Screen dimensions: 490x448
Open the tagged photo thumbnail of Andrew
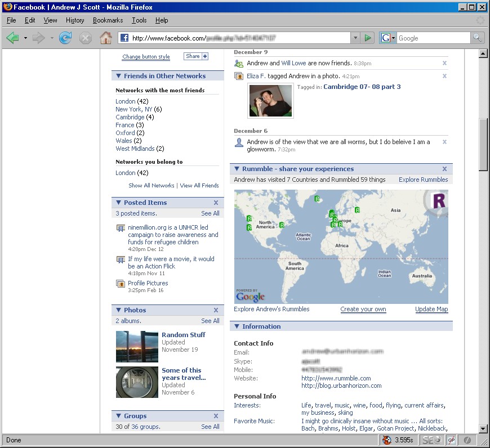pyautogui.click(x=270, y=101)
